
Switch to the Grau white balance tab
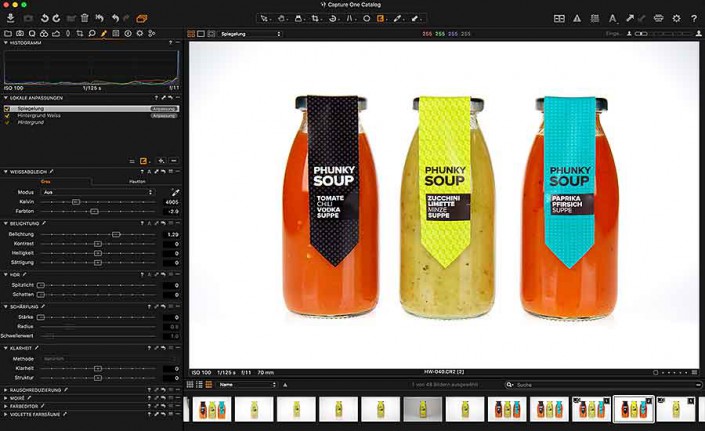(x=45, y=182)
